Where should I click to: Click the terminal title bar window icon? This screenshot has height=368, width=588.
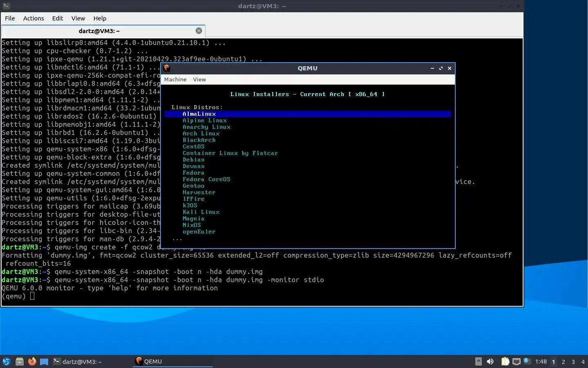pyautogui.click(x=6, y=6)
